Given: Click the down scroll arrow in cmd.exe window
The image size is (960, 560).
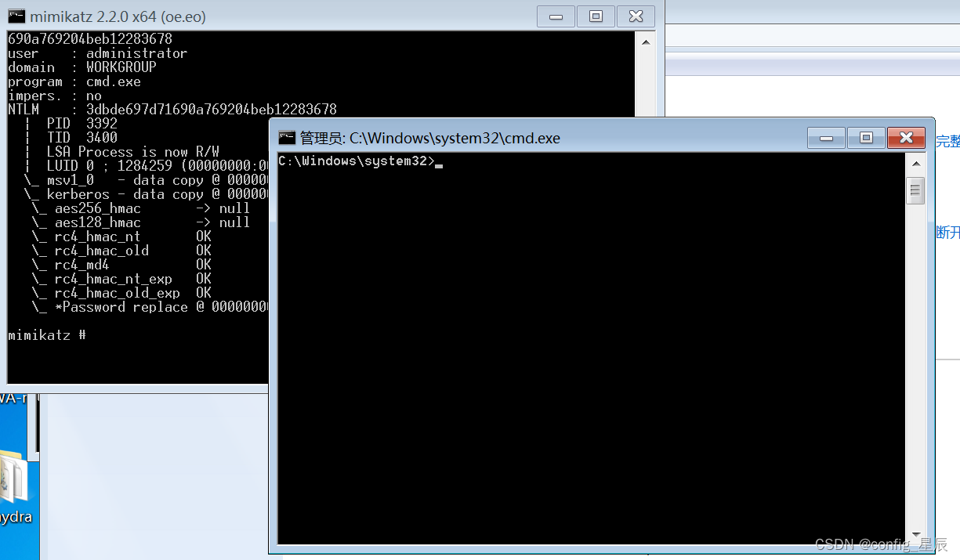Looking at the screenshot, I should pyautogui.click(x=915, y=535).
